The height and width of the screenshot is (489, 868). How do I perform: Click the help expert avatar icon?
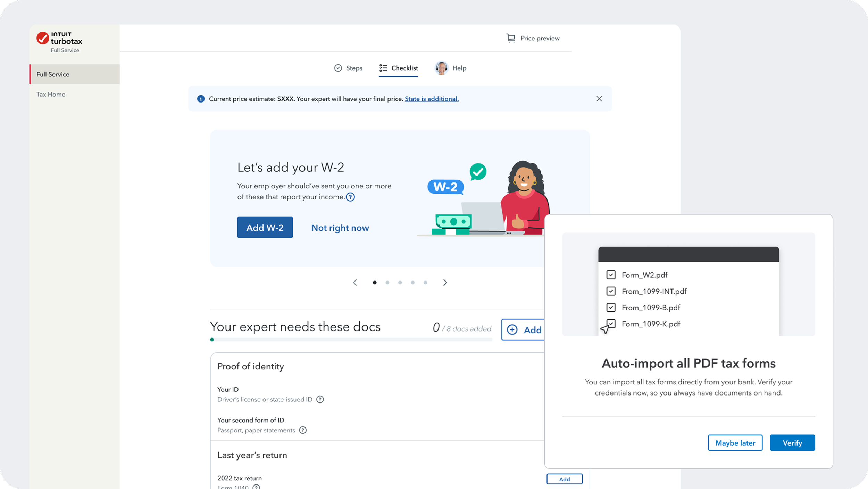441,68
